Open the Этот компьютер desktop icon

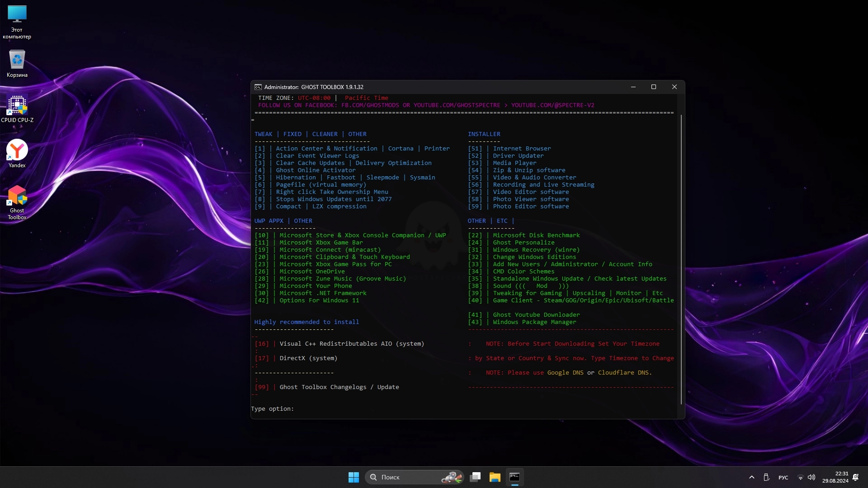tap(17, 22)
